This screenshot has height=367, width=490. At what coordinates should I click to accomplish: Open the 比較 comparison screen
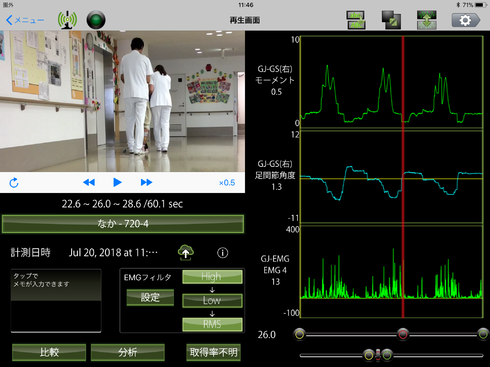(49, 352)
